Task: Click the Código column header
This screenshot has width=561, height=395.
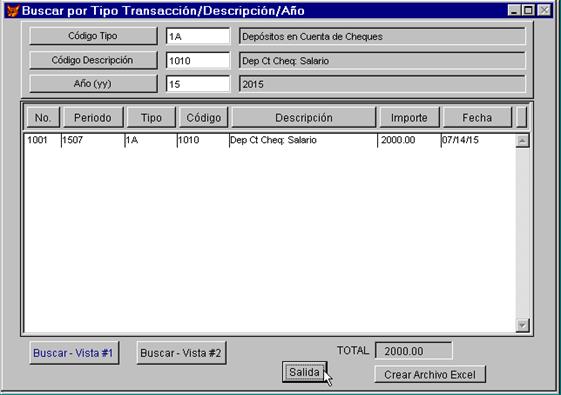Action: (x=204, y=117)
